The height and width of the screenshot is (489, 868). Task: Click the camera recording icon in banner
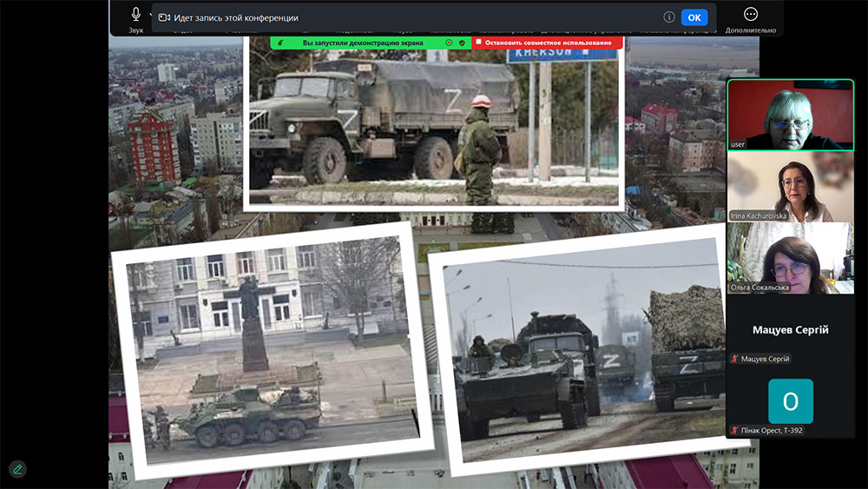point(164,17)
